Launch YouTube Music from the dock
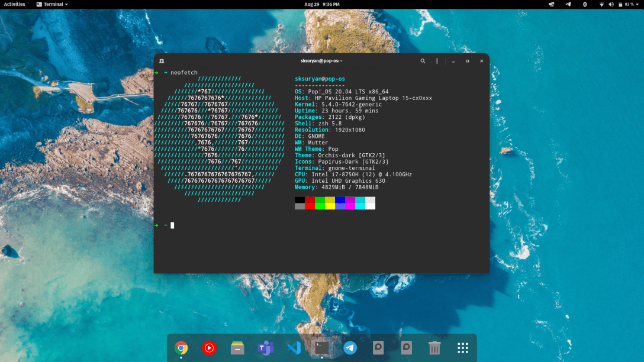Viewport: 644px width, 362px height. pyautogui.click(x=209, y=348)
